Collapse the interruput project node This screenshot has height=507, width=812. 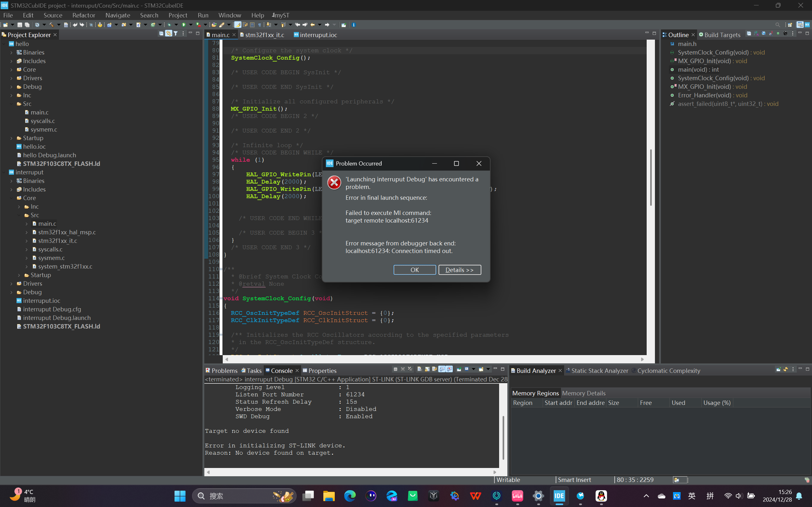[4, 172]
